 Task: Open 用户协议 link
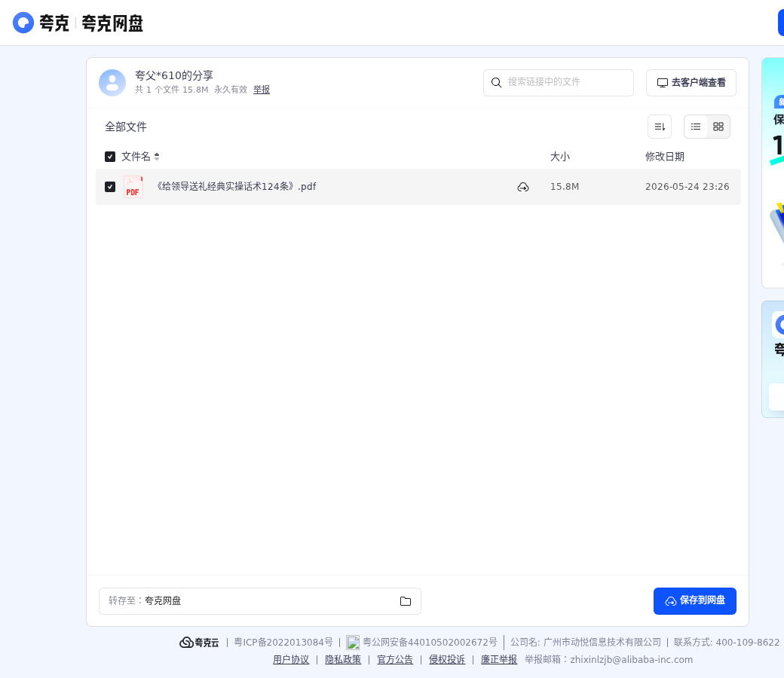[x=291, y=659]
